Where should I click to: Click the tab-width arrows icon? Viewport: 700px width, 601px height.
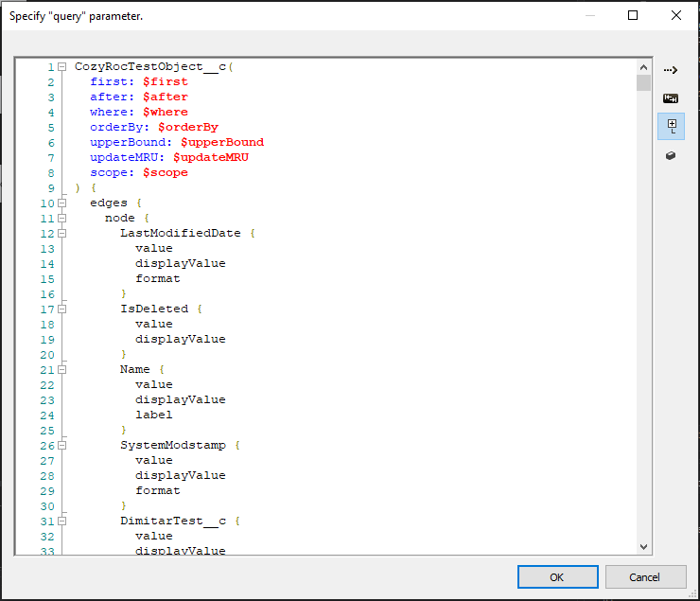[x=671, y=97]
